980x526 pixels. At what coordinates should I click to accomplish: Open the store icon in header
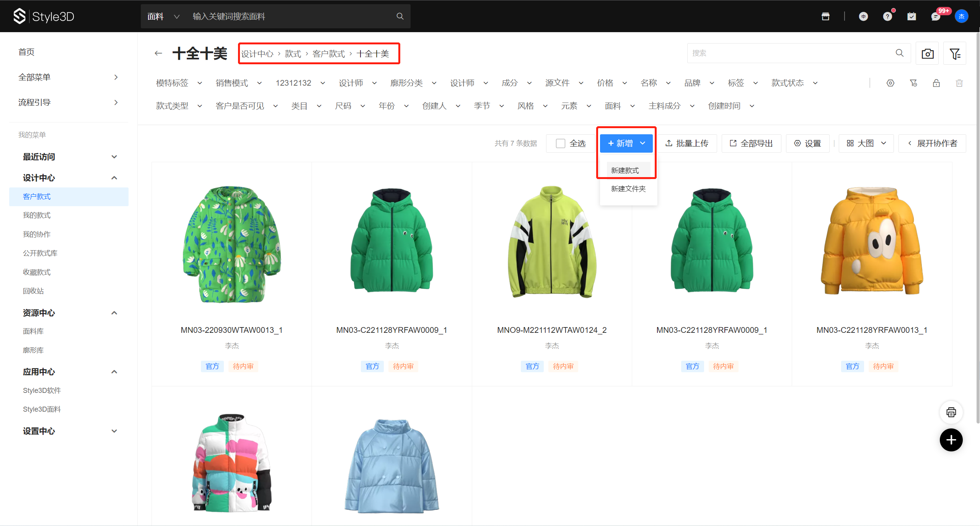tap(825, 16)
